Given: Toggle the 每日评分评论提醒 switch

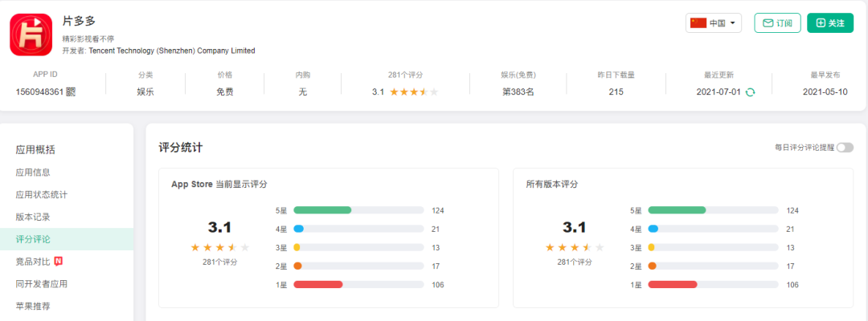Looking at the screenshot, I should 844,148.
